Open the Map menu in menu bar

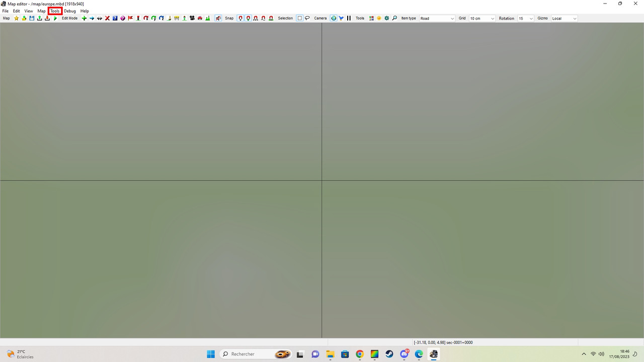41,11
